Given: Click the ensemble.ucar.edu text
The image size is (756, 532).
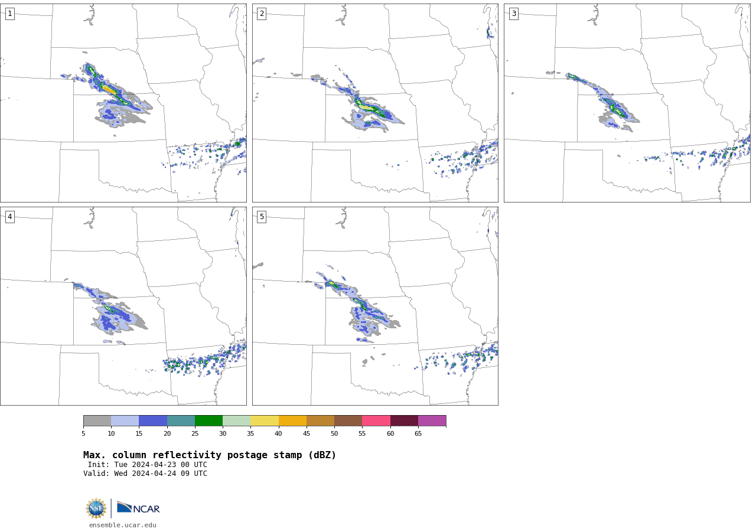Looking at the screenshot, I should [123, 525].
